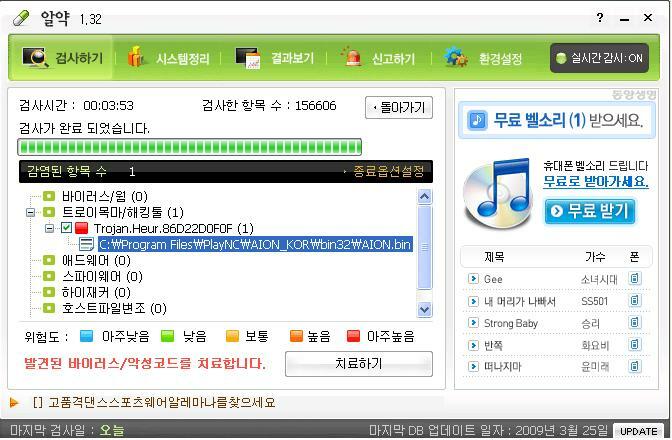Viewport: 672px width, 440px height.
Task: Click the results list scrollbar thumb
Action: (424, 247)
